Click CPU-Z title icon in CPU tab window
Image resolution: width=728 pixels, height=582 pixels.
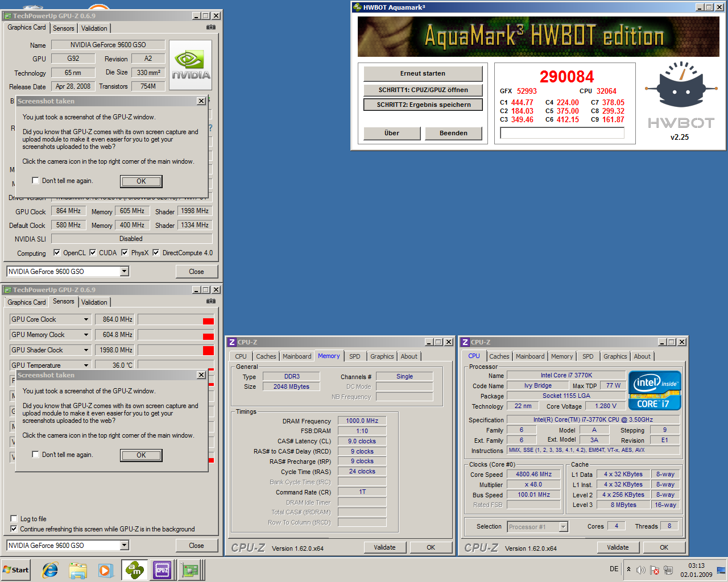coord(465,342)
